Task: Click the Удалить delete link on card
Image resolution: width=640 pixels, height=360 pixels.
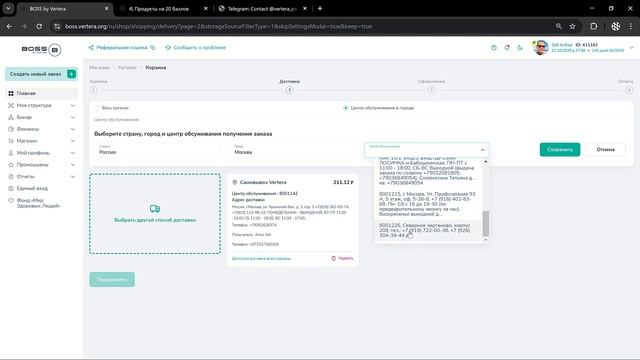Action: tap(342, 258)
